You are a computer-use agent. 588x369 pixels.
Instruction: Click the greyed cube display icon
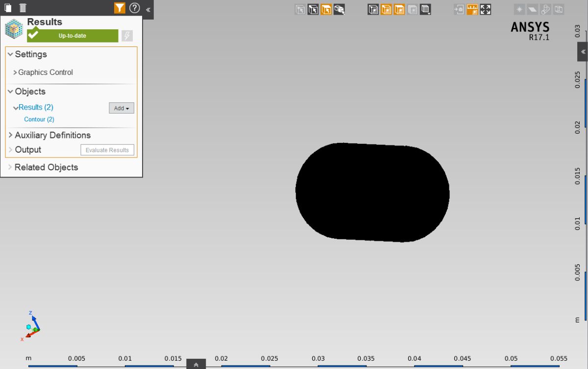(x=413, y=9)
